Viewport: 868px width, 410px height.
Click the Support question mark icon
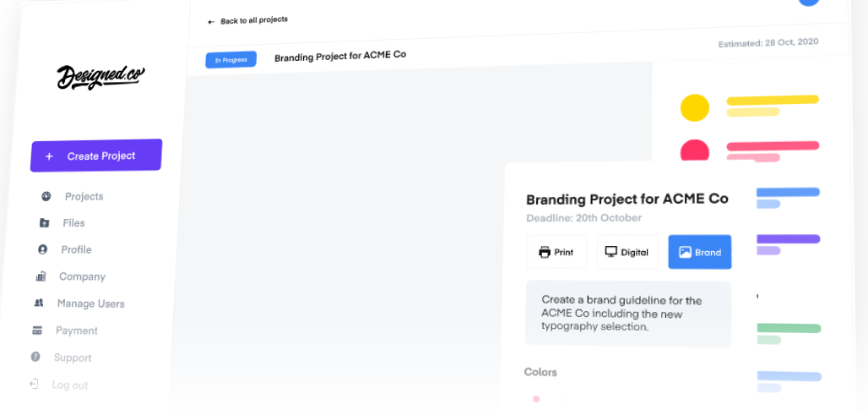pos(35,357)
